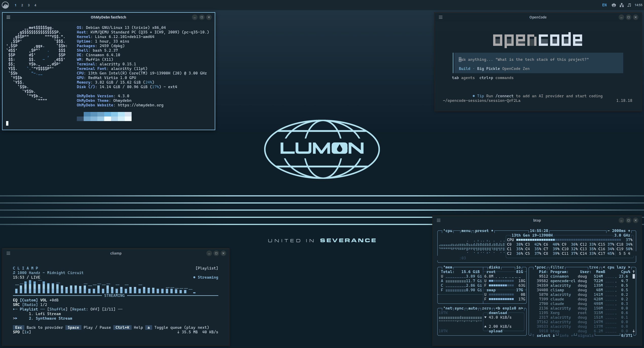Switch to workspace 4
The height and width of the screenshot is (348, 644).
(x=35, y=5)
